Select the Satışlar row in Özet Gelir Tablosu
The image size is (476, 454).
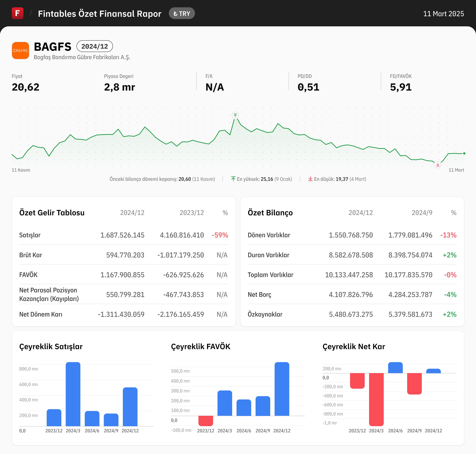pyautogui.click(x=30, y=235)
